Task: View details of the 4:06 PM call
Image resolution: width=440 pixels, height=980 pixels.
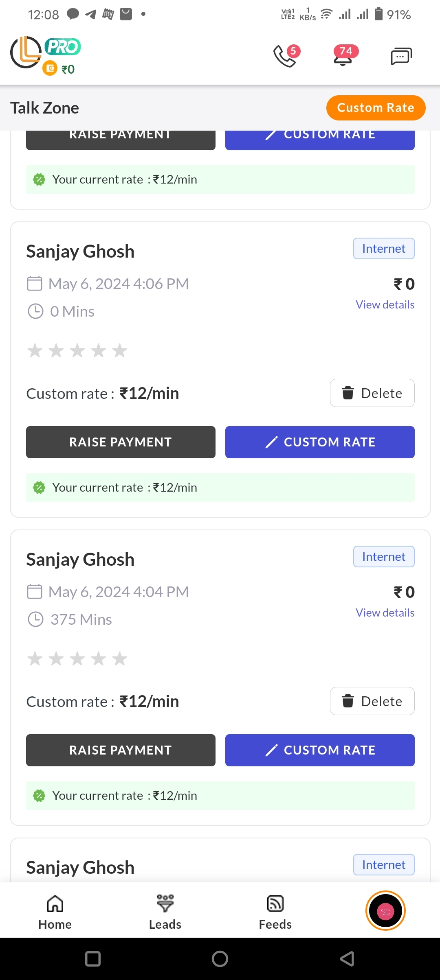Action: (x=385, y=305)
